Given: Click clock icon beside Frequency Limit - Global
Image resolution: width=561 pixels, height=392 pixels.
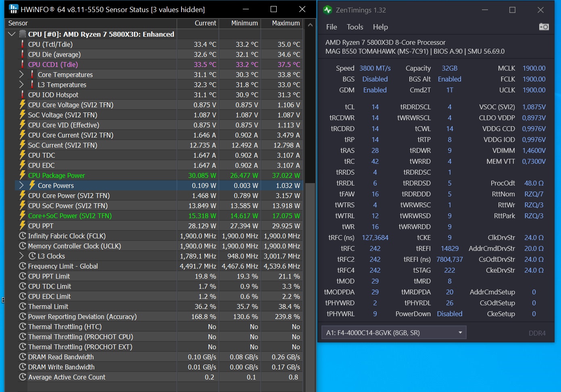Looking at the screenshot, I should point(23,266).
